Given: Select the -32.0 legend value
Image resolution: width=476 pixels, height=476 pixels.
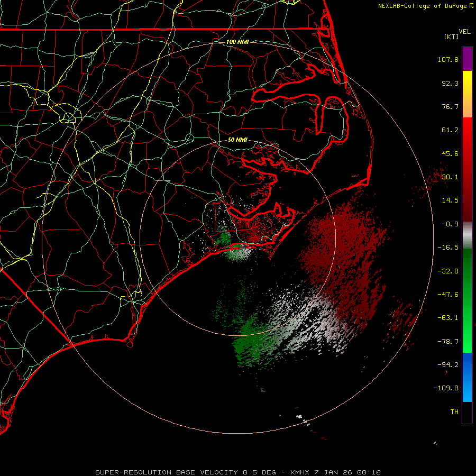Looking at the screenshot, I should pyautogui.click(x=448, y=271).
